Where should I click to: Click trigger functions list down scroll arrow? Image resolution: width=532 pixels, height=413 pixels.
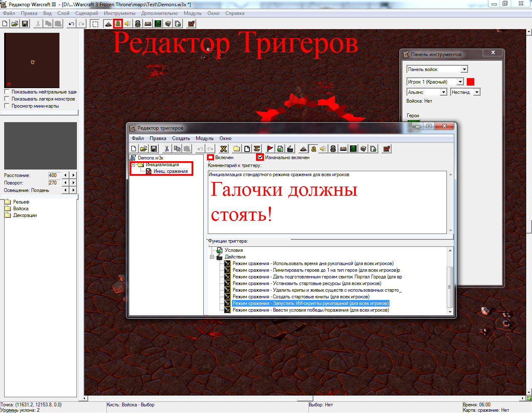(x=450, y=311)
